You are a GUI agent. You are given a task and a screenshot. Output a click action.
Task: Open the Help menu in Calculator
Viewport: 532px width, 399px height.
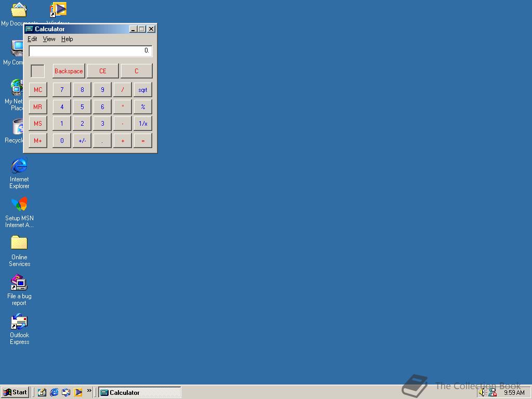tap(67, 39)
